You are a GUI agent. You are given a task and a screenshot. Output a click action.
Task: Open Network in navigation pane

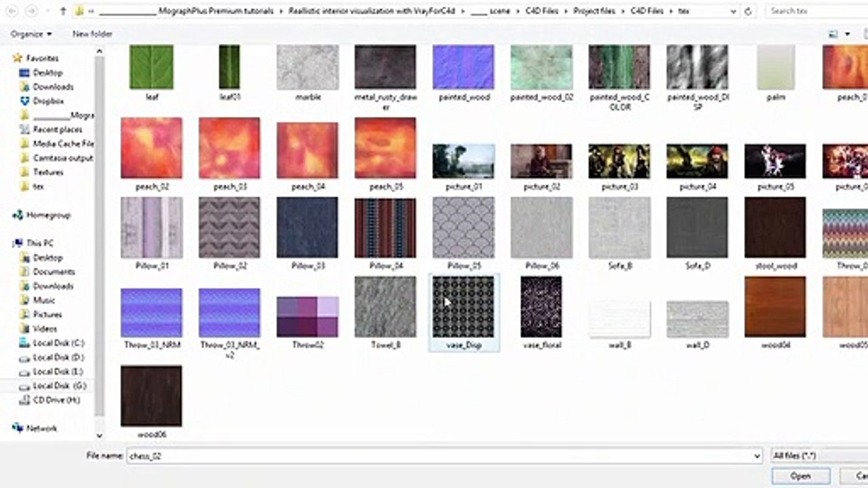41,428
